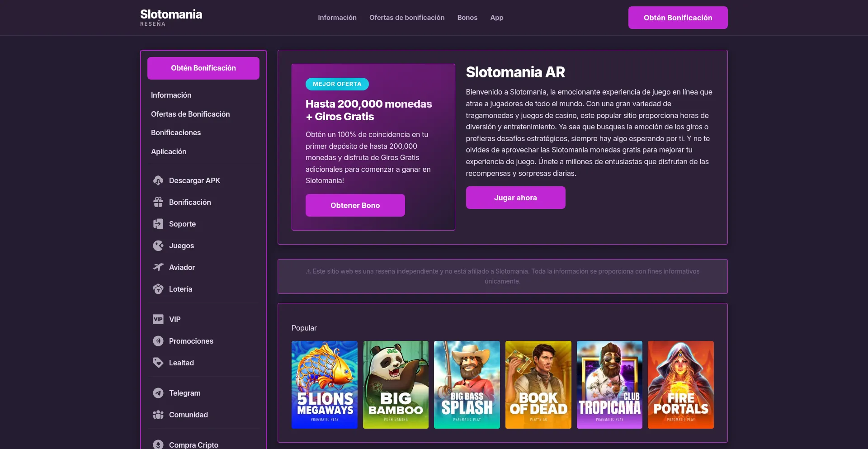Click the sidebar Obtén Bonificación button

203,68
